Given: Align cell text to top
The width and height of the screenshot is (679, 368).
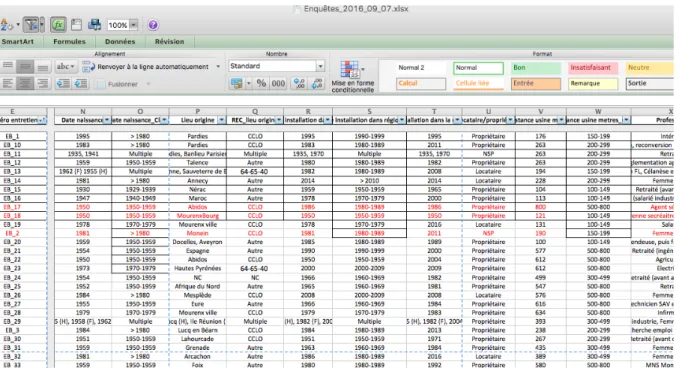Looking at the screenshot, I should click(x=8, y=67).
